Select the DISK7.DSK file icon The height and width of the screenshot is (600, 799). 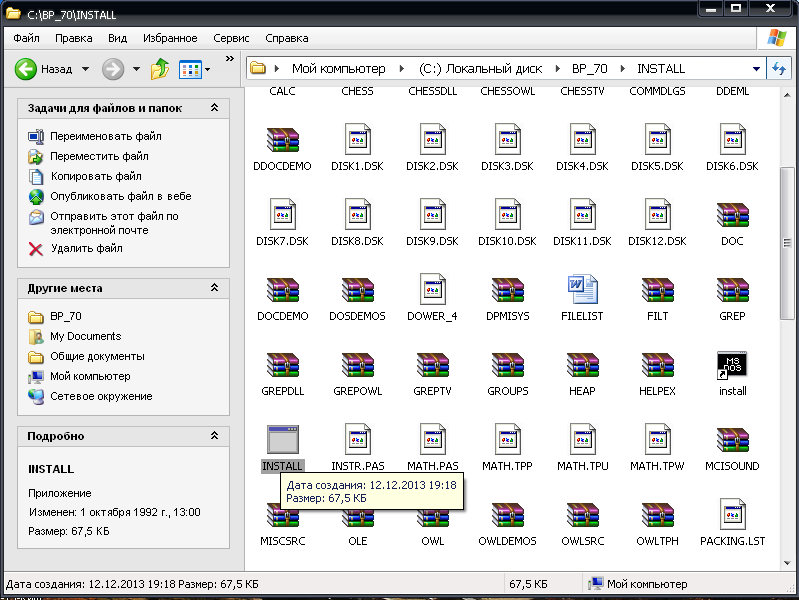(x=282, y=215)
